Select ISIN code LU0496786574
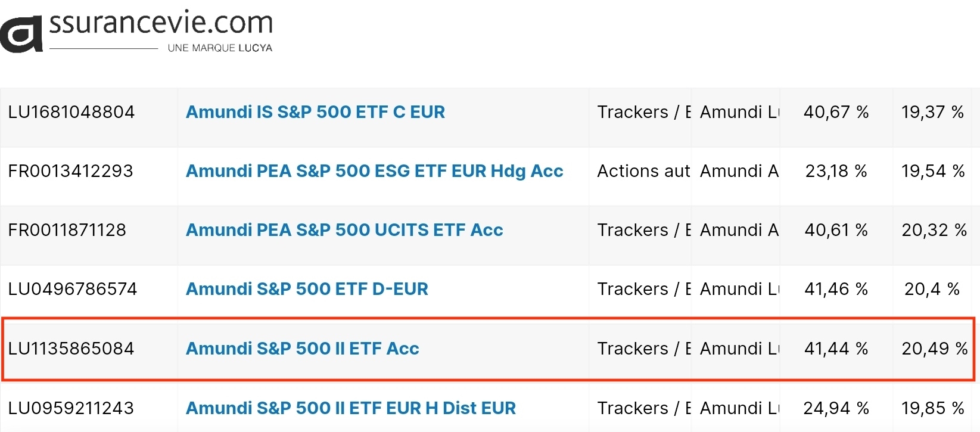980x432 pixels. (73, 289)
